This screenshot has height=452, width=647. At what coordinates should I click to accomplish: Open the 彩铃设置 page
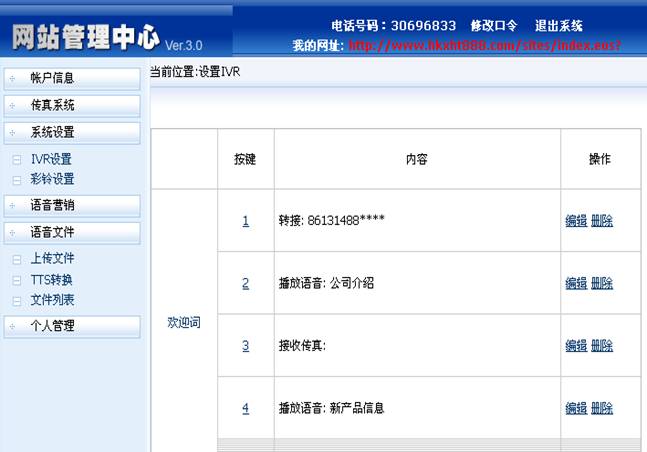point(52,180)
